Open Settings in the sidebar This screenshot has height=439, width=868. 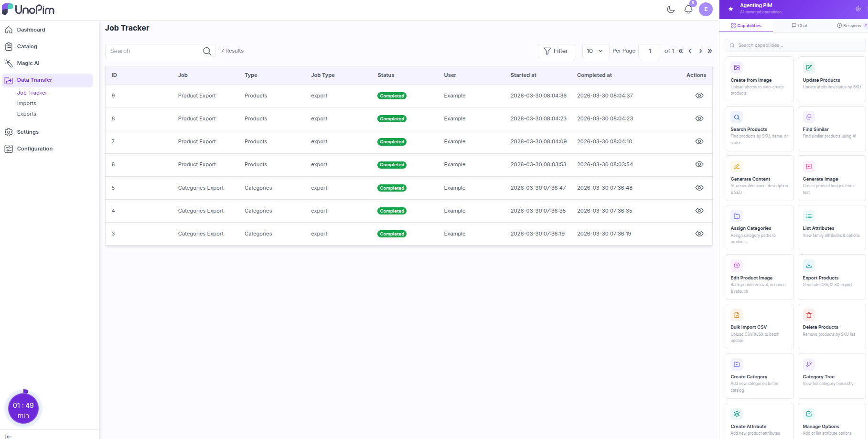[x=28, y=132]
